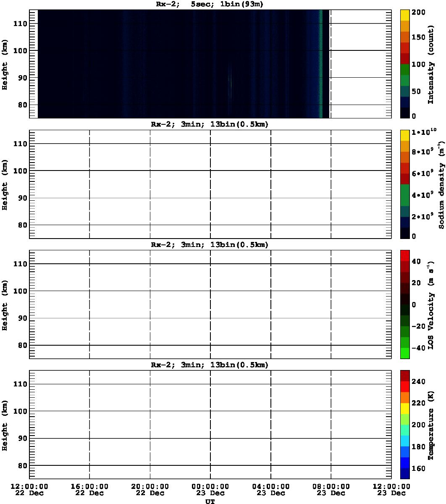446x504 pixels.
Task: Click the '2•10⁹' tick on the sodium density colorbar
Action: pos(423,216)
